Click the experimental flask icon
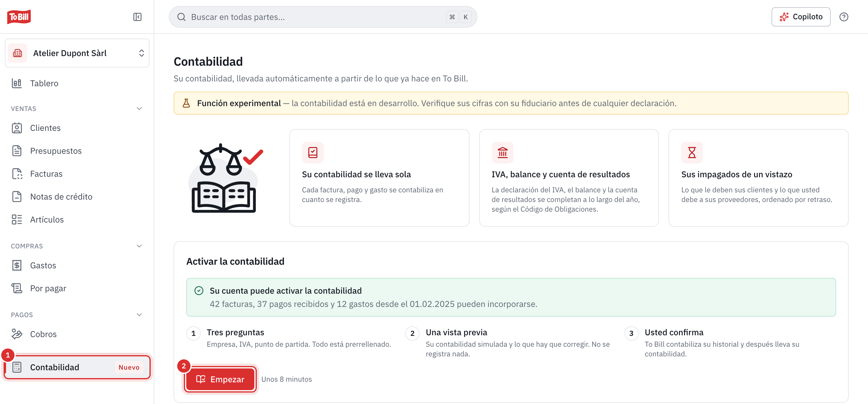 tap(186, 103)
